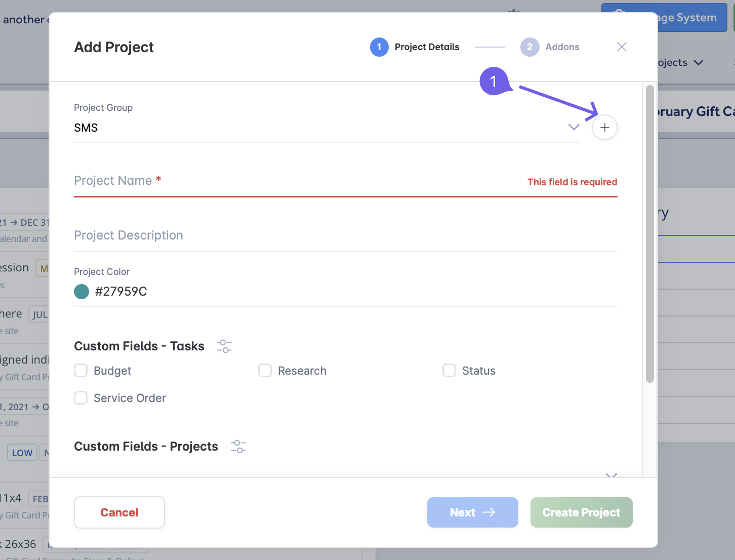Open Custom Fields - Tasks settings icon
The width and height of the screenshot is (735, 560).
(224, 346)
